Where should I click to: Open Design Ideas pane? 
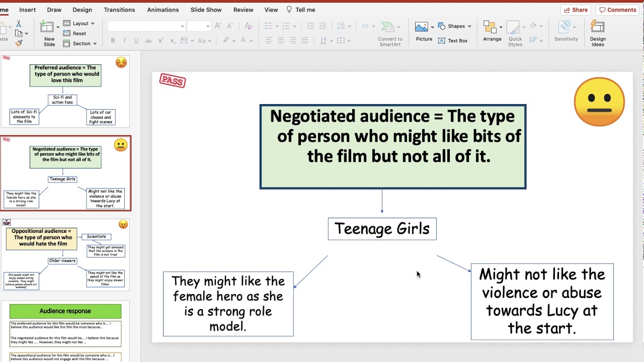[x=598, y=34]
